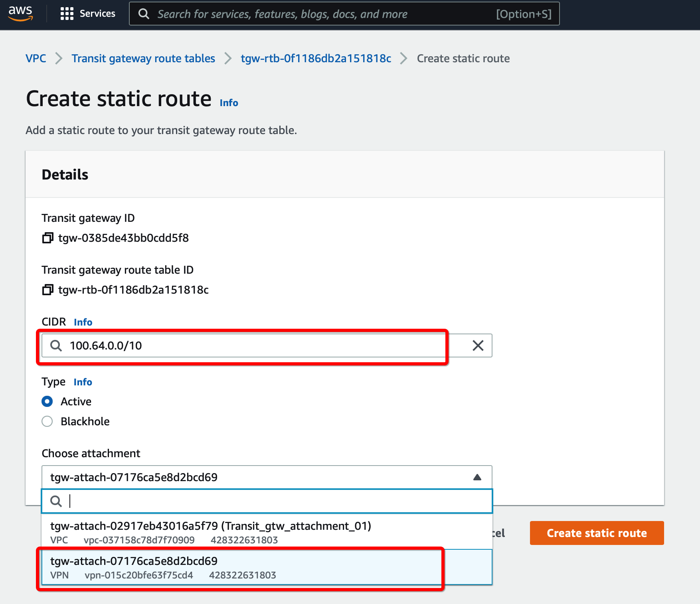Click the Services label in the navbar

[x=97, y=14]
